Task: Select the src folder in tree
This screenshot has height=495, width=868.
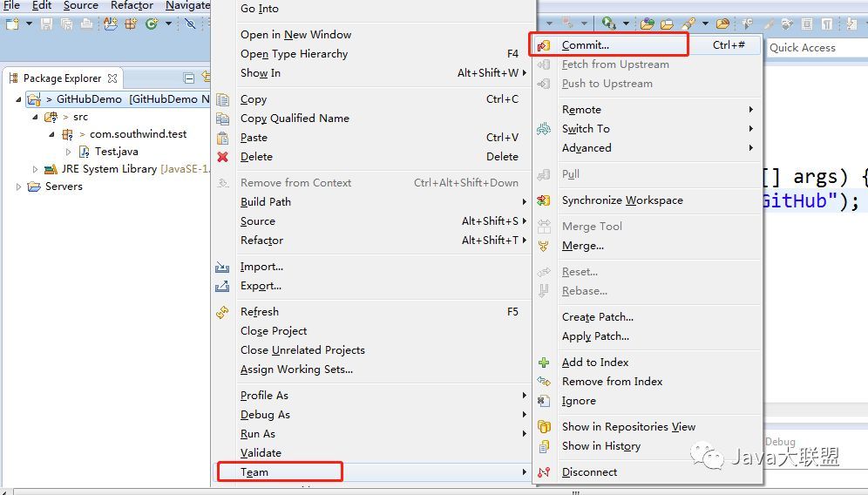Action: point(80,117)
